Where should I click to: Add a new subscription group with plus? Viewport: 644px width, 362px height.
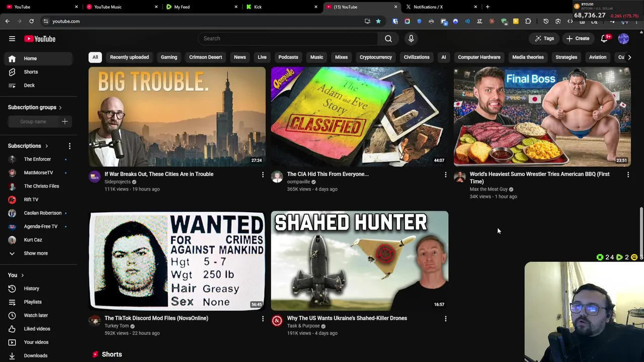(64, 121)
